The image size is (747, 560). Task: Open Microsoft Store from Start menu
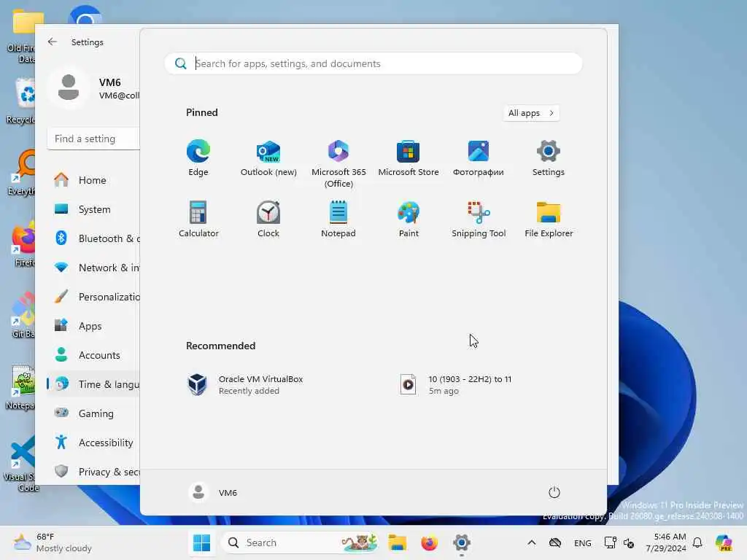pos(409,158)
